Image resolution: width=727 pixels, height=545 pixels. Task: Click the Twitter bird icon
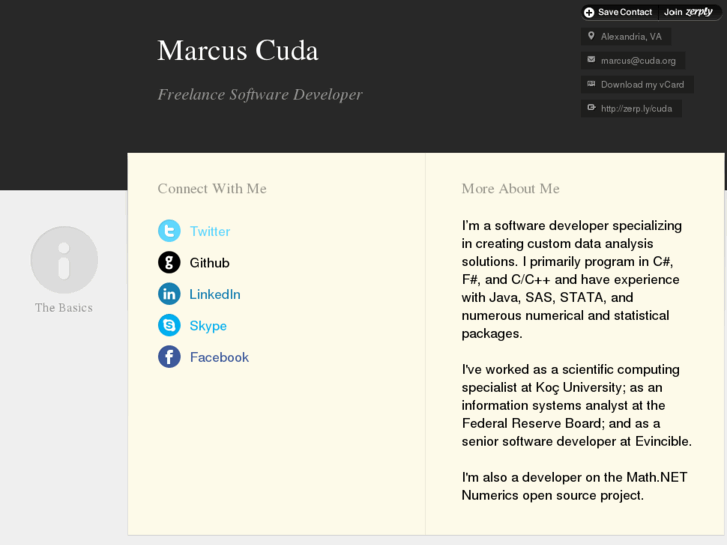(x=169, y=231)
